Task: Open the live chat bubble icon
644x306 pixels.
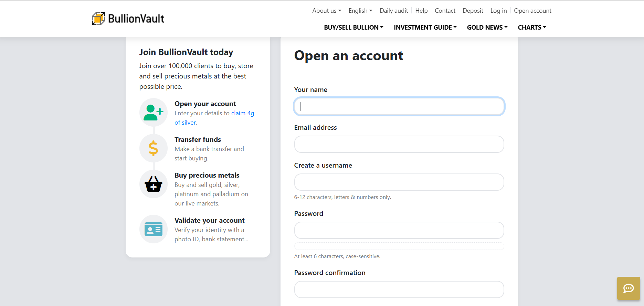Action: (x=629, y=288)
